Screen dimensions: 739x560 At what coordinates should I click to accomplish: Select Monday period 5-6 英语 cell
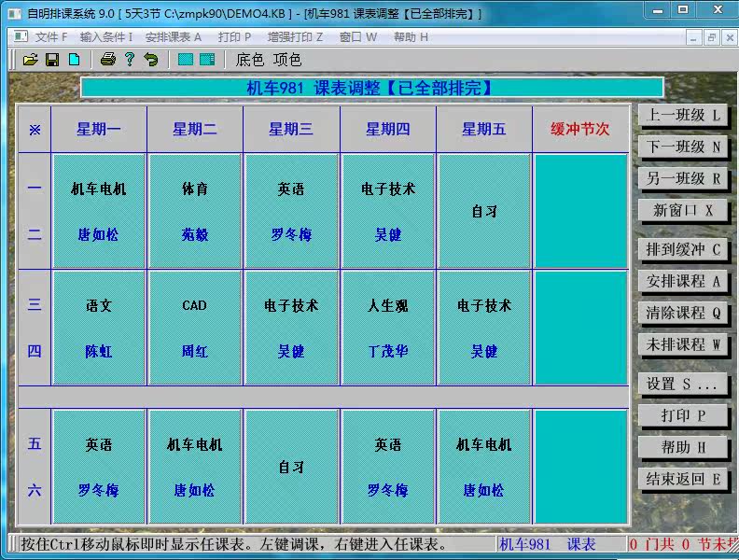click(x=99, y=467)
